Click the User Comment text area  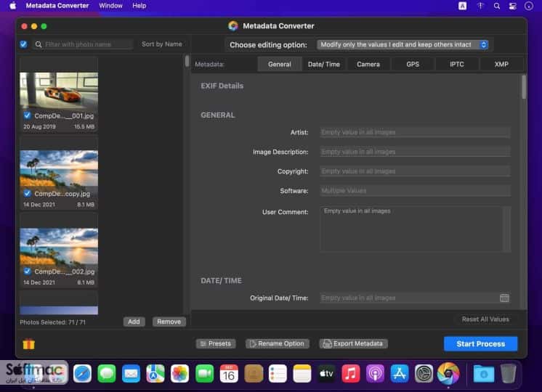415,229
